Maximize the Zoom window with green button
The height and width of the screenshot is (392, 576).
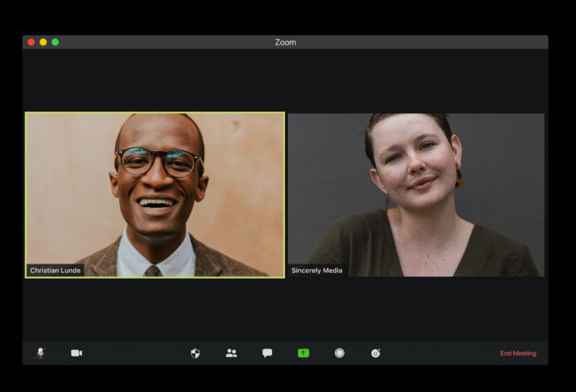(55, 42)
